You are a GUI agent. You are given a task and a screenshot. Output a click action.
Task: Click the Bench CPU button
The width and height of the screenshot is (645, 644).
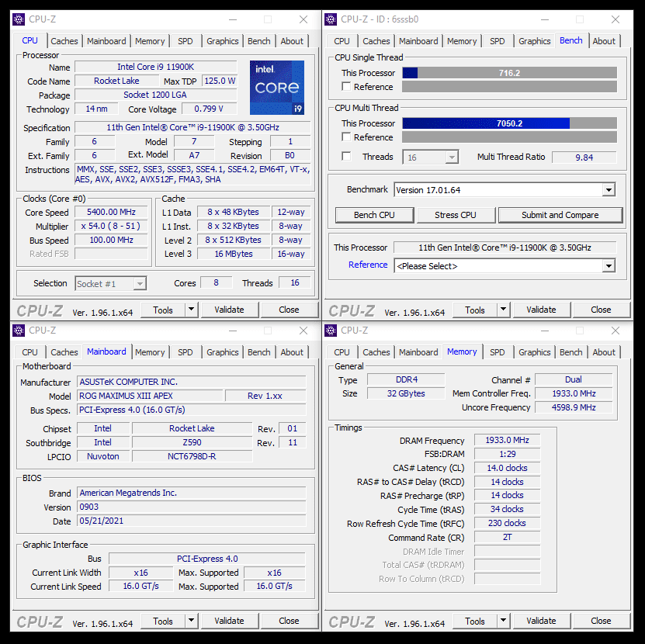click(374, 215)
